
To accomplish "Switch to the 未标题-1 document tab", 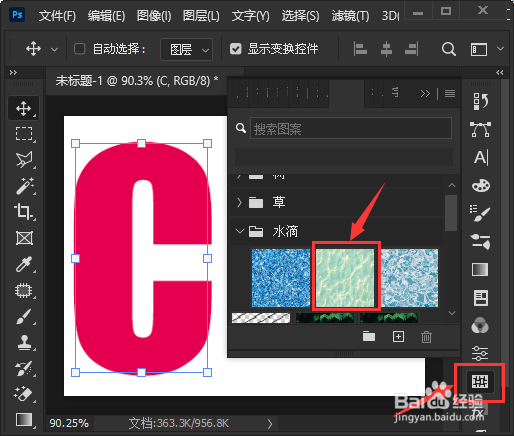I will point(137,81).
